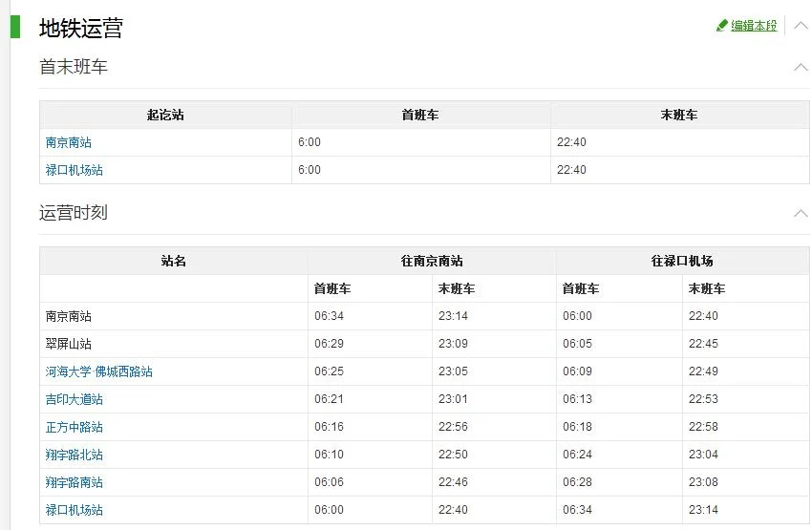This screenshot has height=530, width=812.
Task: Click the 起讫站 column header
Action: pos(165,115)
